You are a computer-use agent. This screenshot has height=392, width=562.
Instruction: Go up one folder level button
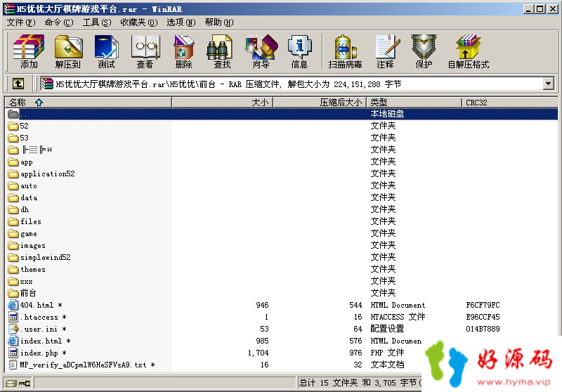[18, 84]
